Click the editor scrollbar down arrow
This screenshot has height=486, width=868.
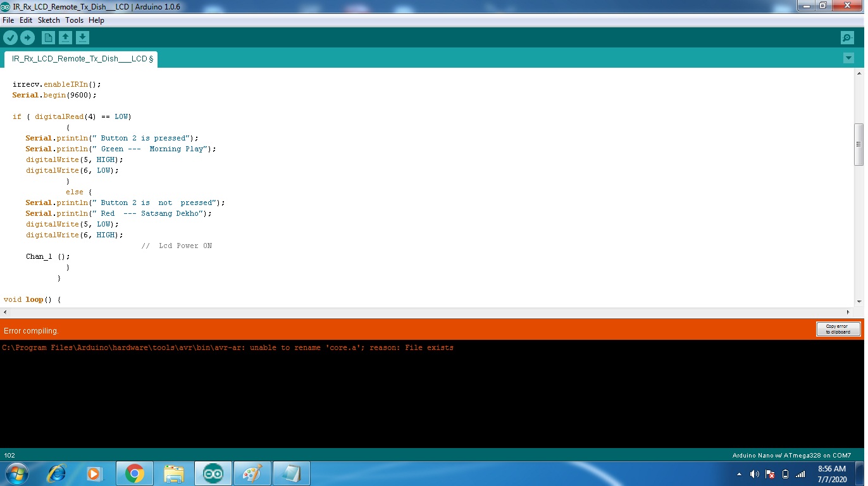[x=859, y=302]
